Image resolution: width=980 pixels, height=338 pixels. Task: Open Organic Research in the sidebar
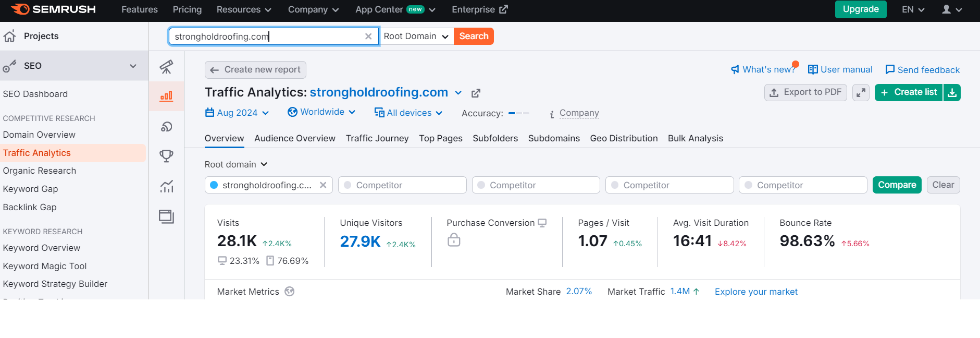point(40,171)
